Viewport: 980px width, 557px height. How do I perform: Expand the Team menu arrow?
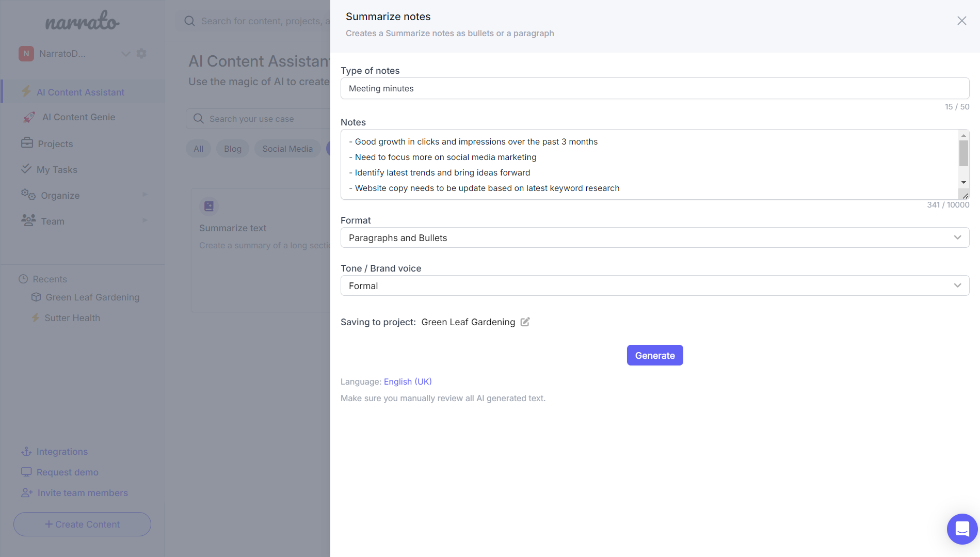click(145, 221)
